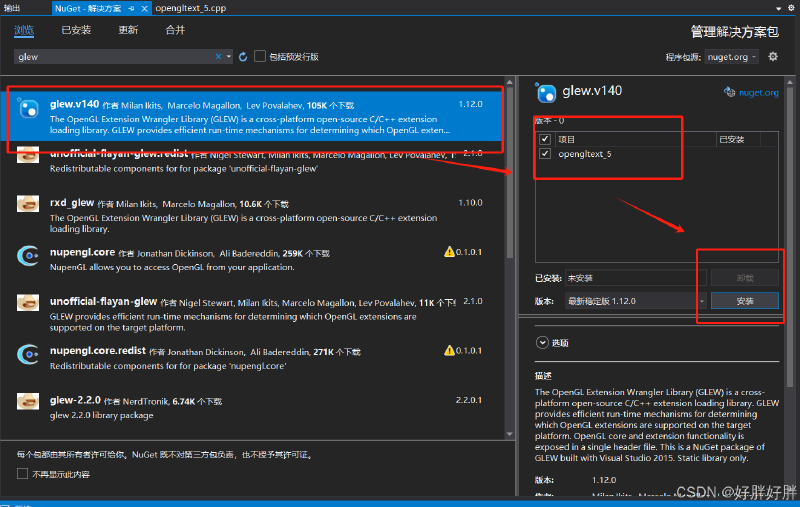Toggle include prerelease checkbox

tap(260, 56)
